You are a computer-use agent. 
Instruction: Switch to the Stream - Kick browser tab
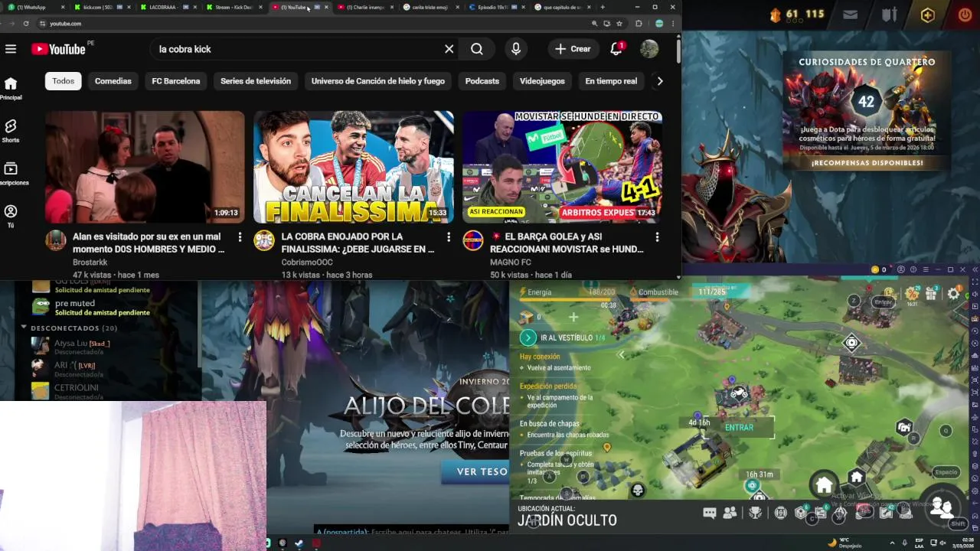234,7
